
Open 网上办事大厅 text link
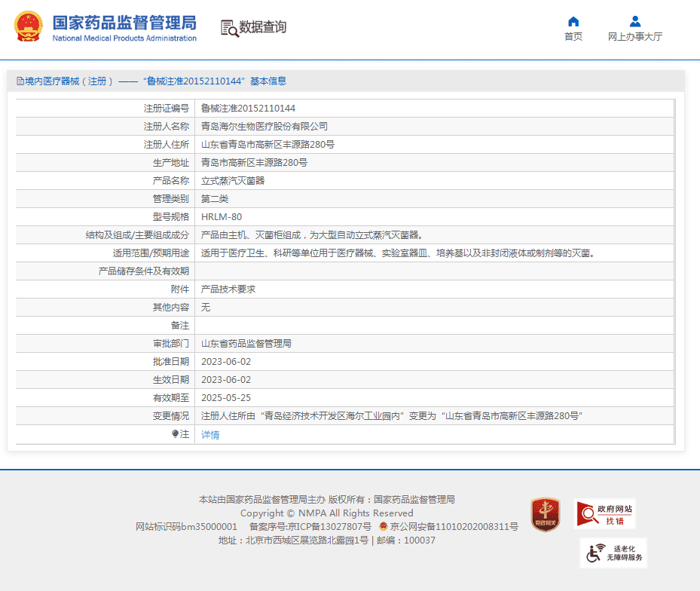tap(634, 37)
